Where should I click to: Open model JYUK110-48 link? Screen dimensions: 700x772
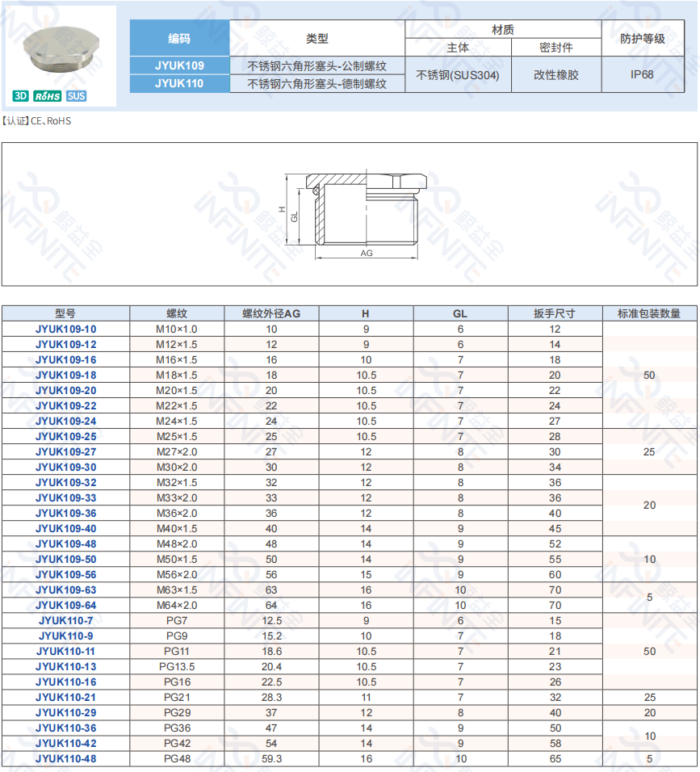click(66, 759)
